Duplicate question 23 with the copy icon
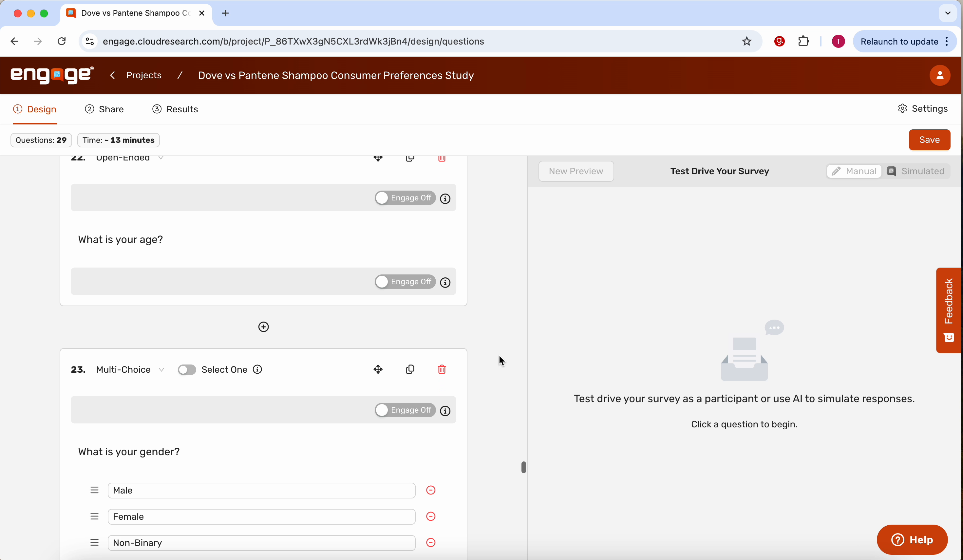Image resolution: width=963 pixels, height=560 pixels. coord(410,369)
